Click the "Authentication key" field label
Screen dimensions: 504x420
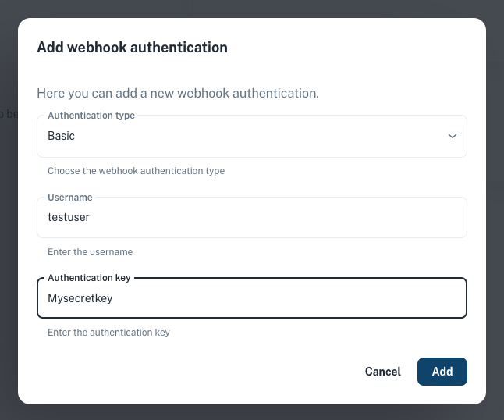point(89,278)
